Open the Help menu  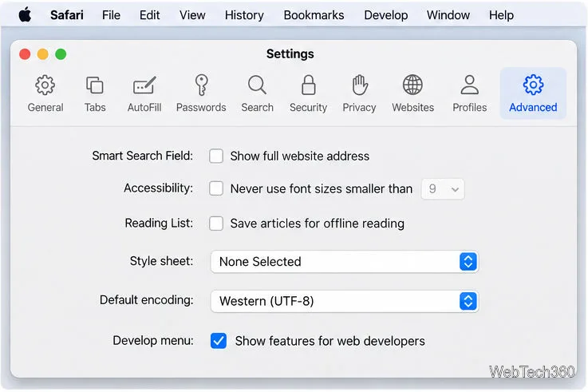pos(501,15)
